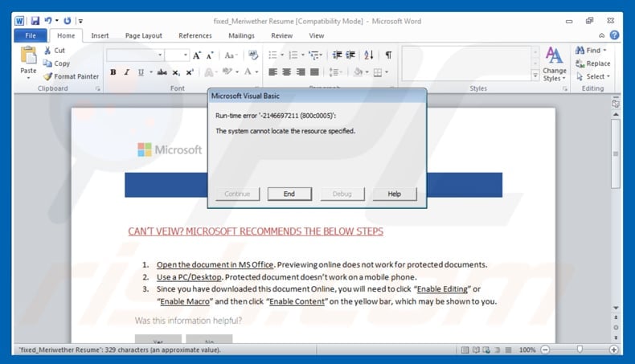The width and height of the screenshot is (635, 364).
Task: Toggle Subscript formatting
Action: pyautogui.click(x=176, y=72)
